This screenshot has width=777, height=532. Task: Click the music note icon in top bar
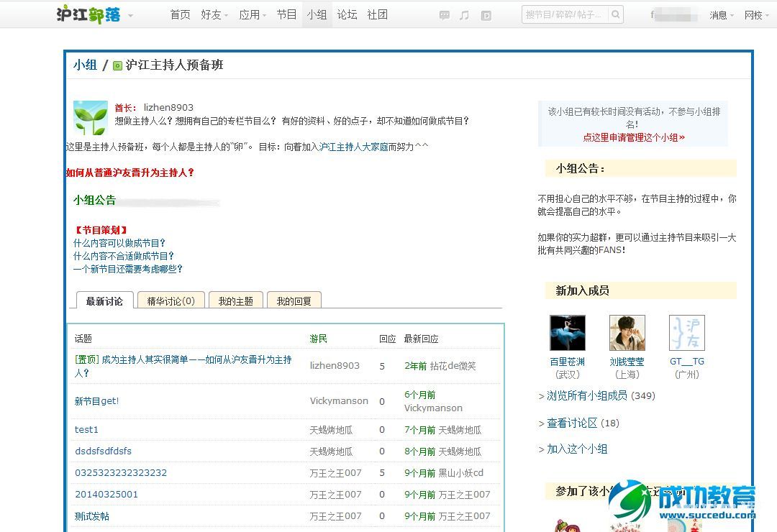tap(464, 15)
